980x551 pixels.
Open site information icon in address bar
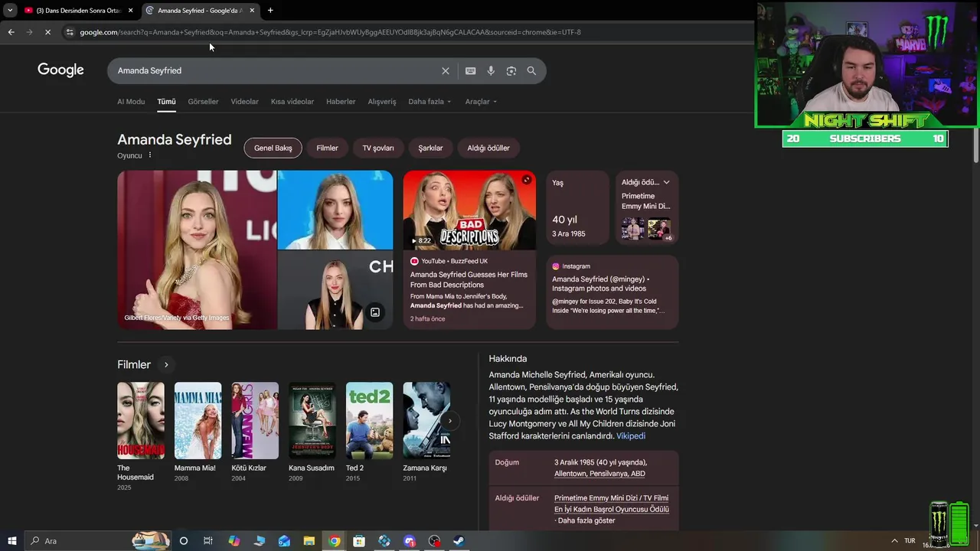coord(70,32)
